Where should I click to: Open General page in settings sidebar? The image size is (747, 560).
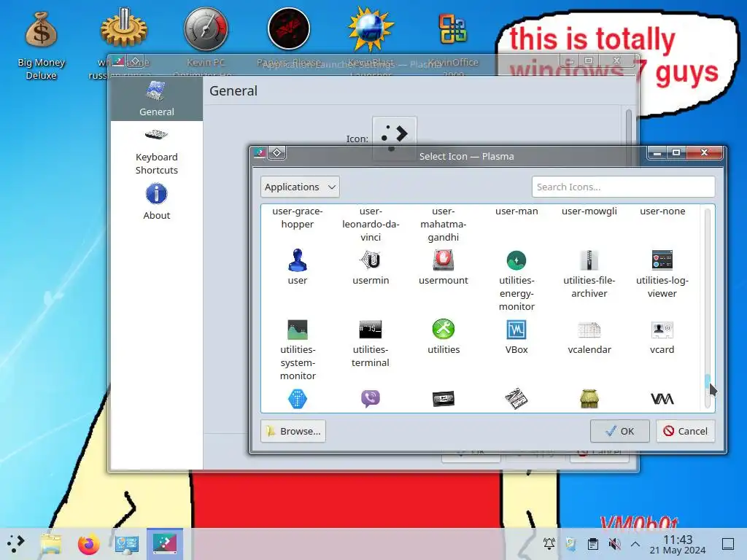tap(156, 99)
